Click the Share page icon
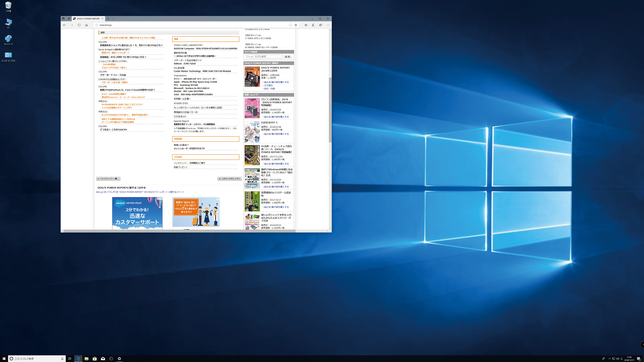Screen dimensions: 644x362 320,25
